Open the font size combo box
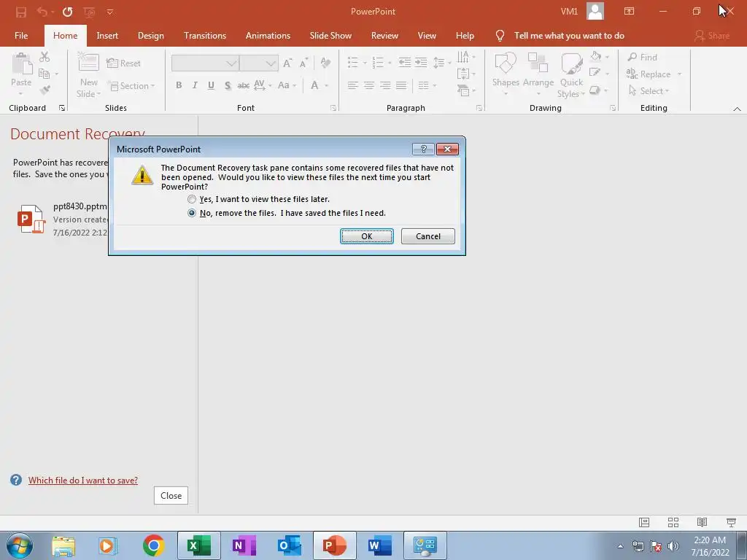This screenshot has height=560, width=747. click(258, 63)
